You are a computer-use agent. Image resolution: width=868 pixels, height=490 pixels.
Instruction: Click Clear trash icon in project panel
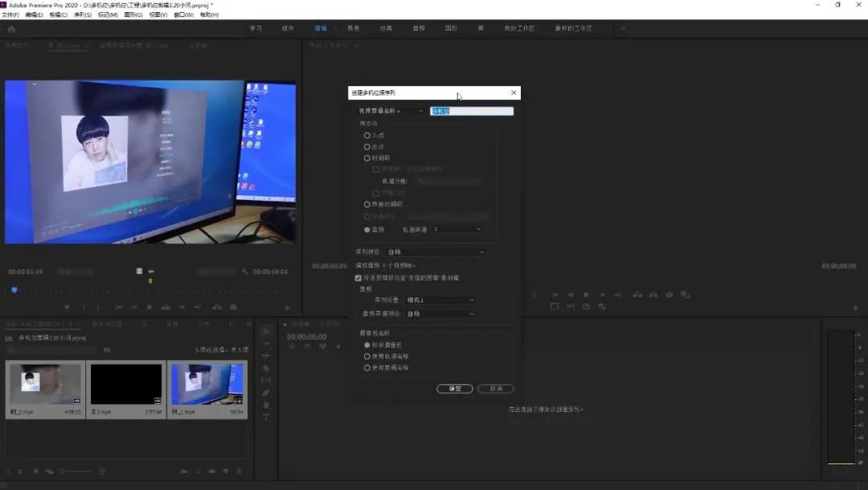coord(240,472)
